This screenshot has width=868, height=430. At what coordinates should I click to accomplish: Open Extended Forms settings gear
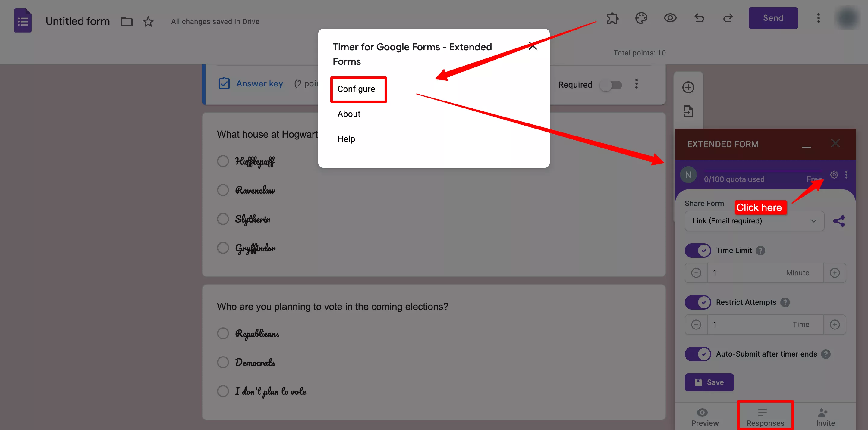834,175
